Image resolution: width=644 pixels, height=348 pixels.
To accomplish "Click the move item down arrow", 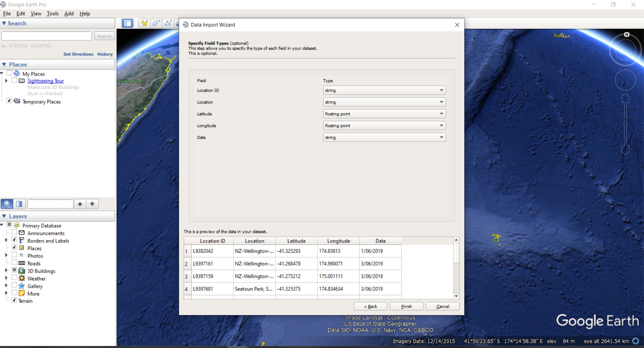I will pyautogui.click(x=92, y=204).
